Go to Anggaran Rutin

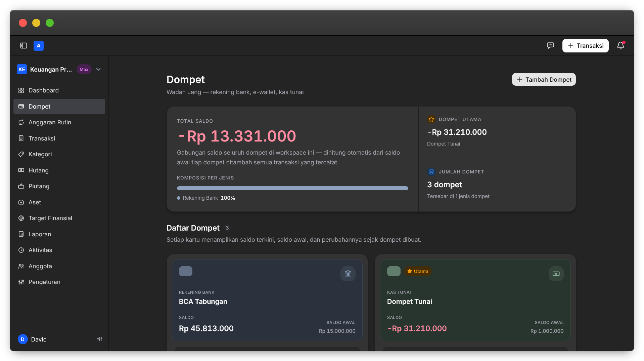[59, 122]
